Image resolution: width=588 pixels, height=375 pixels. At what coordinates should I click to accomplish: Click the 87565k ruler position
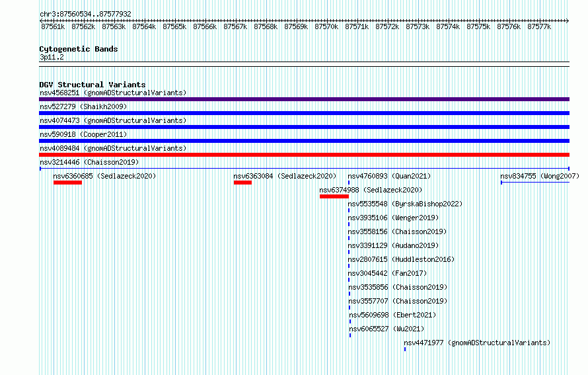click(x=174, y=26)
